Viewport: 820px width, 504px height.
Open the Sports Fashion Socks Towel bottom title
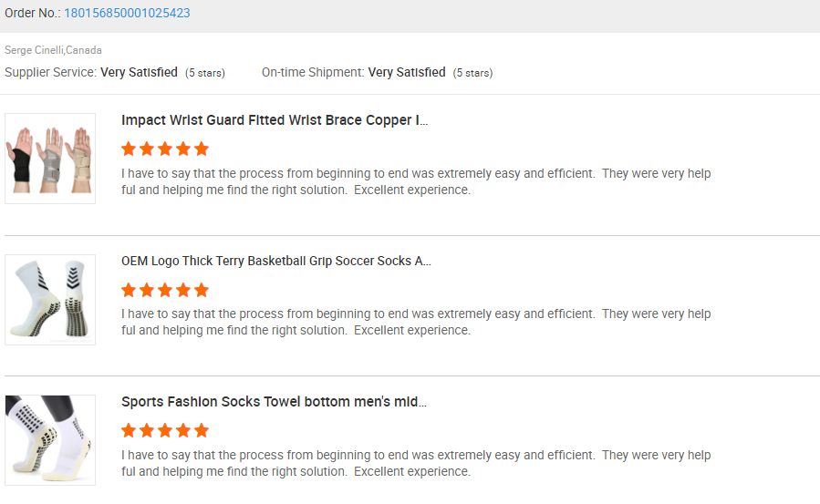tap(274, 402)
